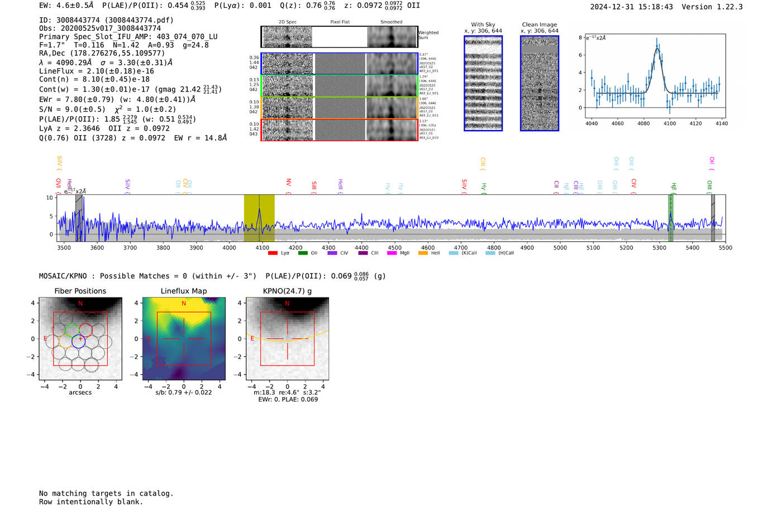Image resolution: width=782 pixels, height=532 pixels.
Task: Click the Weighted Sum Smoothed cutout
Action: pos(392,37)
